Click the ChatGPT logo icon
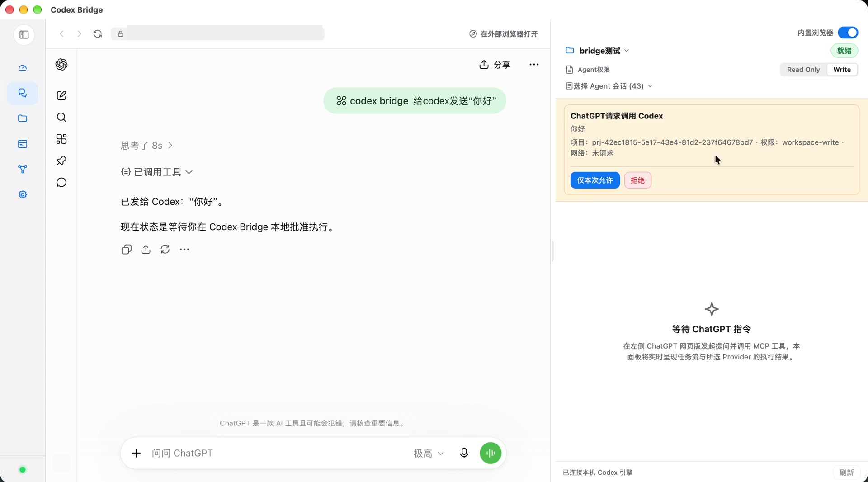This screenshot has width=868, height=482. 61,65
